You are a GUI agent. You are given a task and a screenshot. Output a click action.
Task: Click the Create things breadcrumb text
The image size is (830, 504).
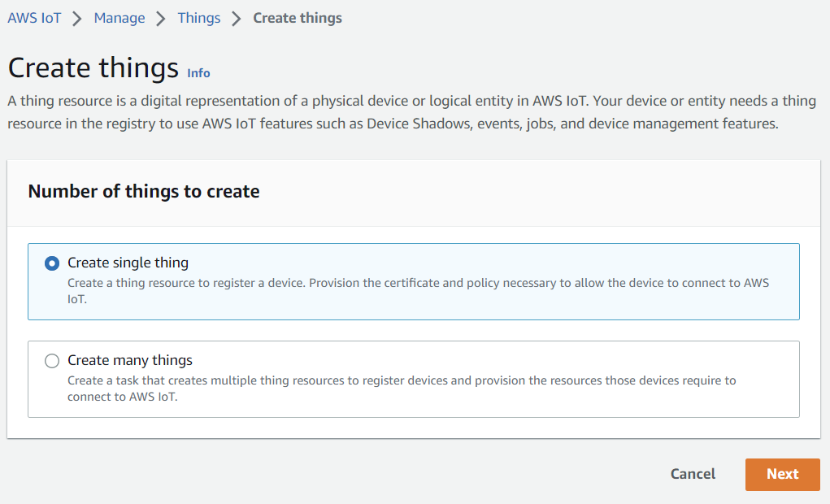(x=298, y=18)
